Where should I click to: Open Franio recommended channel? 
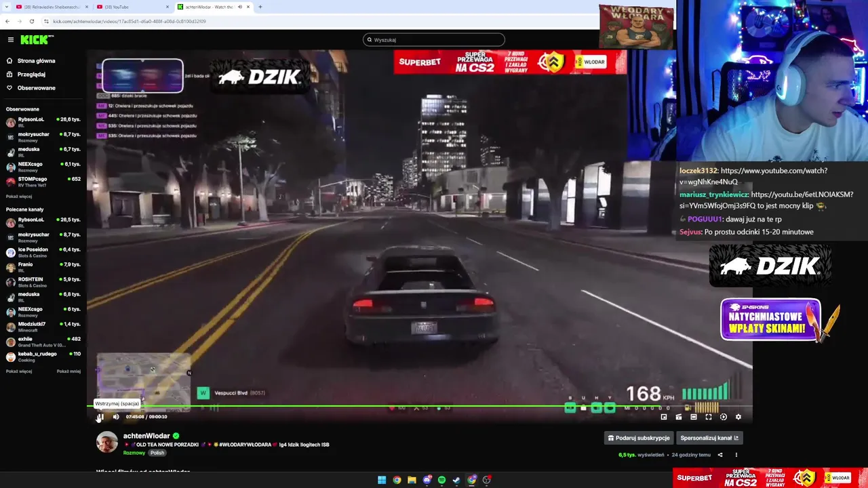point(43,267)
